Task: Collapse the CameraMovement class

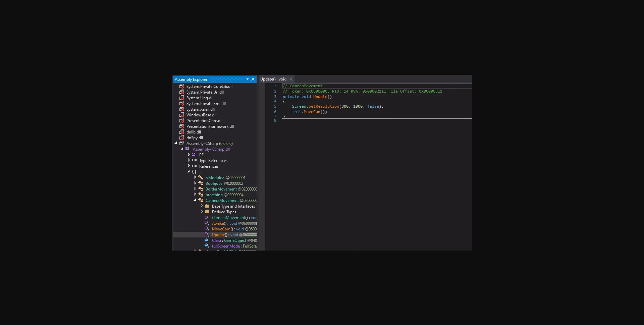Action: point(195,200)
